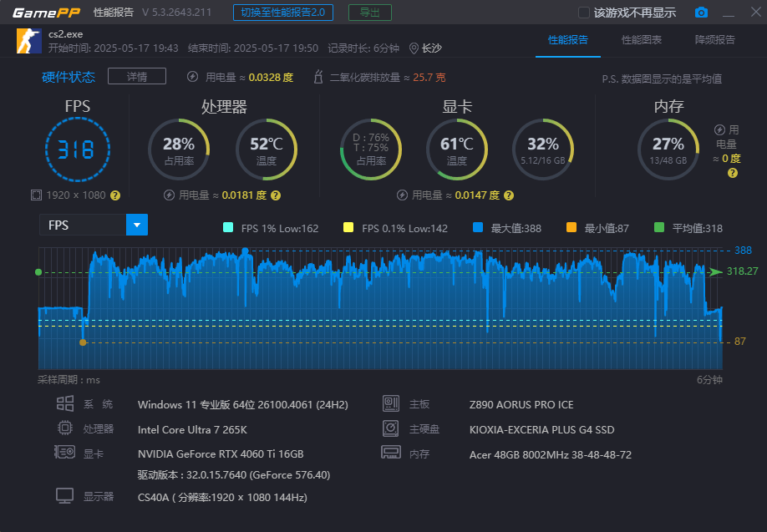Click the green average marker on chart
Screen dimensions: 767x532
(38, 272)
